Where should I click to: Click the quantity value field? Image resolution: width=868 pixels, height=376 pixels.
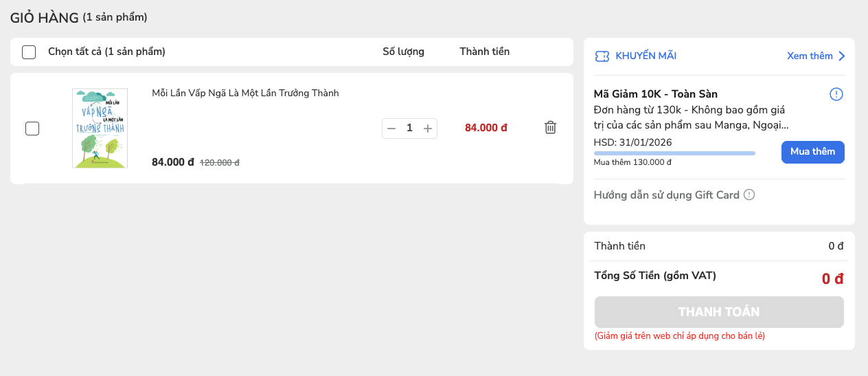409,128
